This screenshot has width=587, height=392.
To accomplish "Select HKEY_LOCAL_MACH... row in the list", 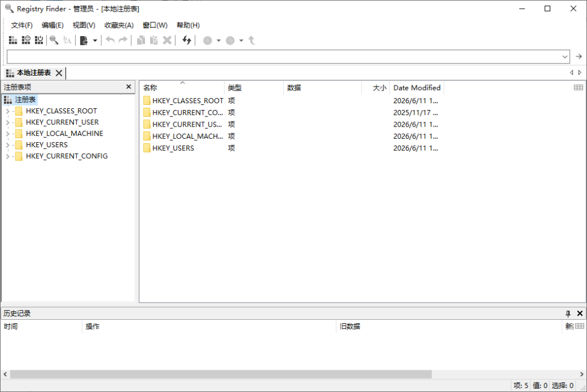I will point(291,136).
